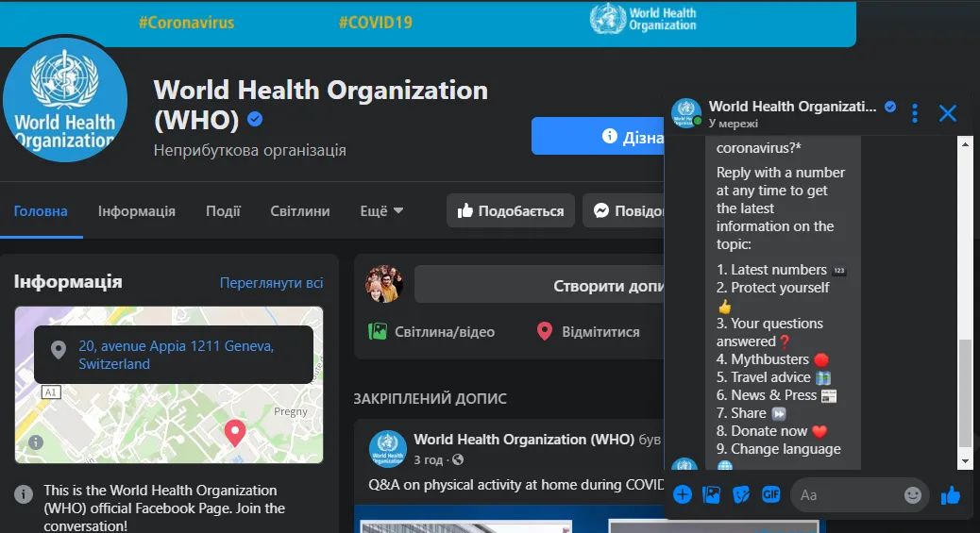
Task: Open the Geneva address link on map
Action: (x=176, y=355)
